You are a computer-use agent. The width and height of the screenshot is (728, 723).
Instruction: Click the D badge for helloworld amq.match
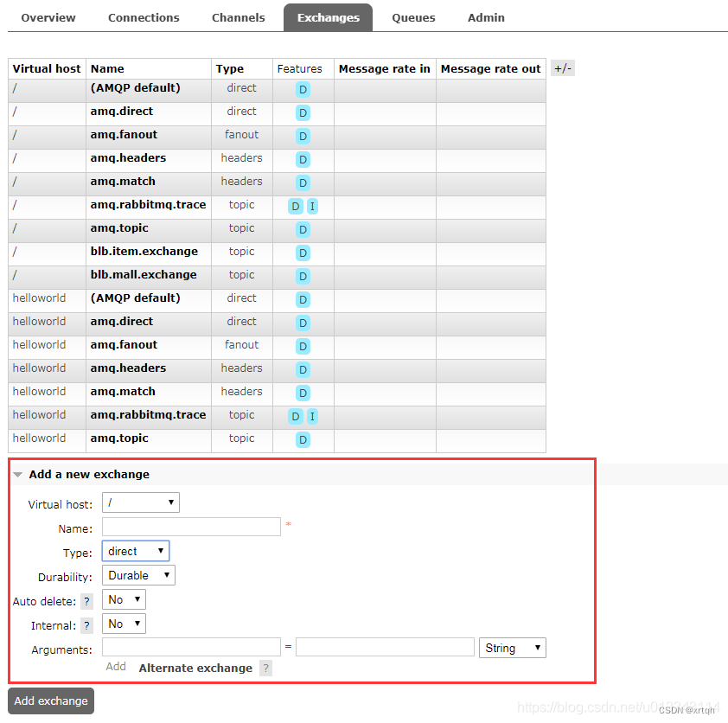pyautogui.click(x=303, y=393)
